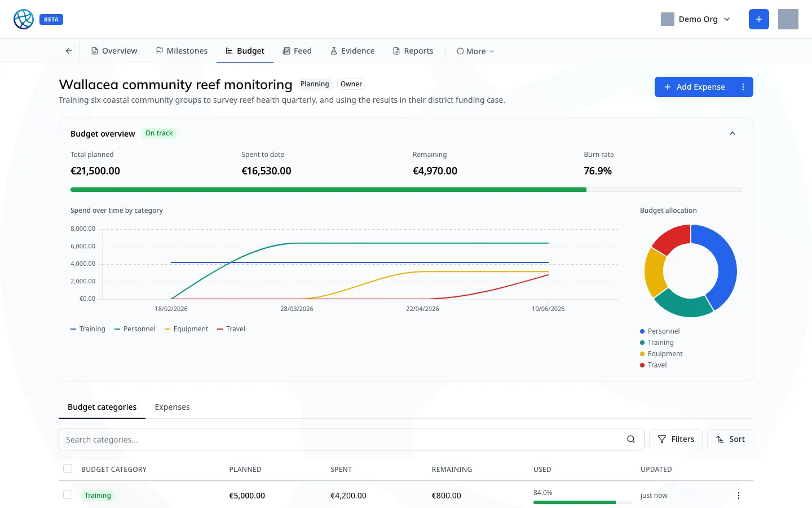This screenshot has height=508, width=812.
Task: Switch to the Expenses tab
Action: (173, 407)
